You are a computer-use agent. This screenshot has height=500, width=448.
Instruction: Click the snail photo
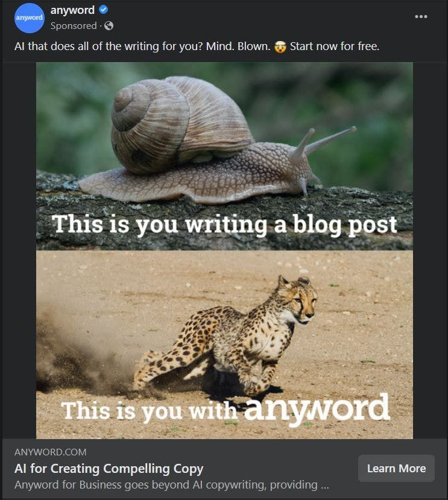pyautogui.click(x=224, y=156)
